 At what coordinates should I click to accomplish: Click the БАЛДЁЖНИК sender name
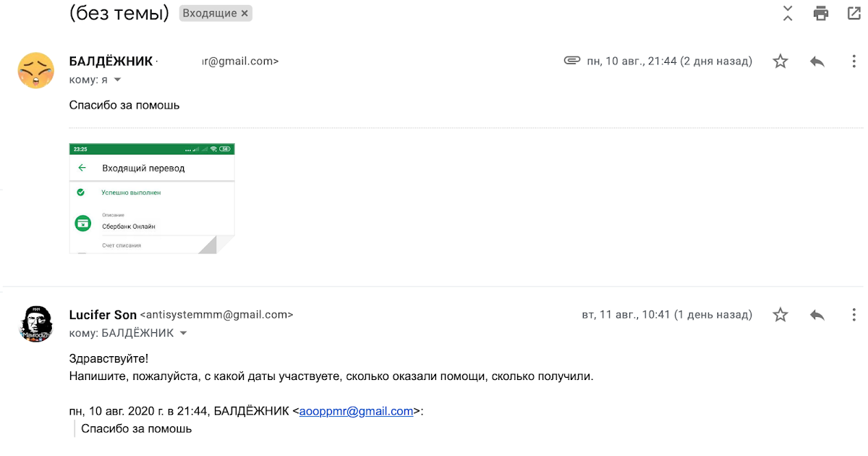[x=111, y=62]
